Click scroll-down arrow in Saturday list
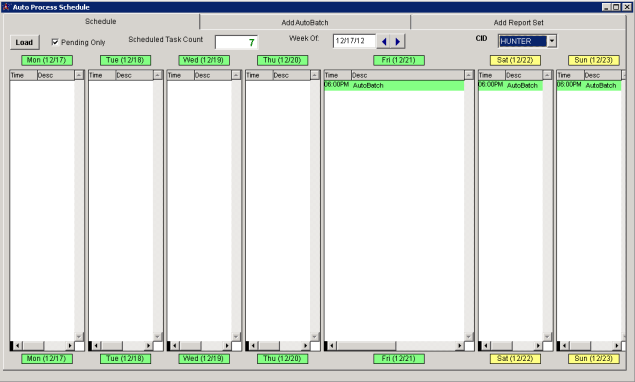 [x=547, y=337]
